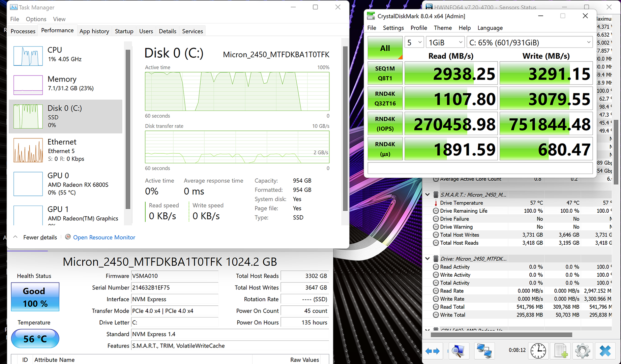
Task: Open the CrystalDiskMark Theme menu
Action: (x=442, y=28)
